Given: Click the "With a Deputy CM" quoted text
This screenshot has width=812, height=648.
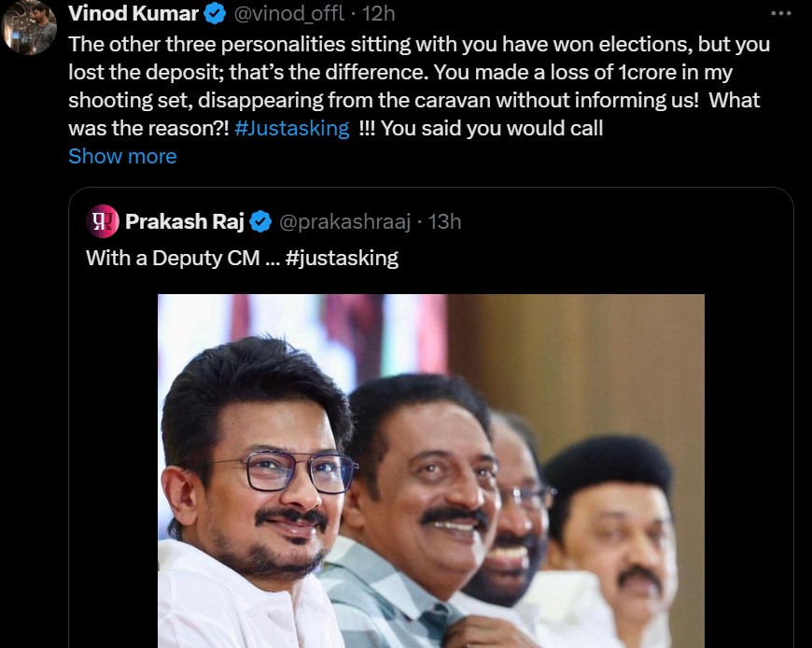Looking at the screenshot, I should pyautogui.click(x=173, y=258).
